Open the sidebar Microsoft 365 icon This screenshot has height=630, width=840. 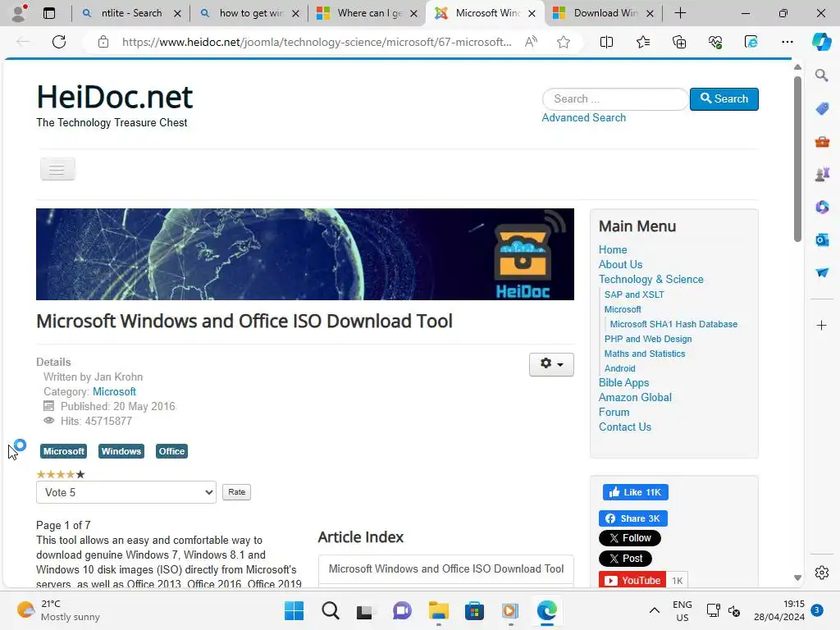point(822,207)
